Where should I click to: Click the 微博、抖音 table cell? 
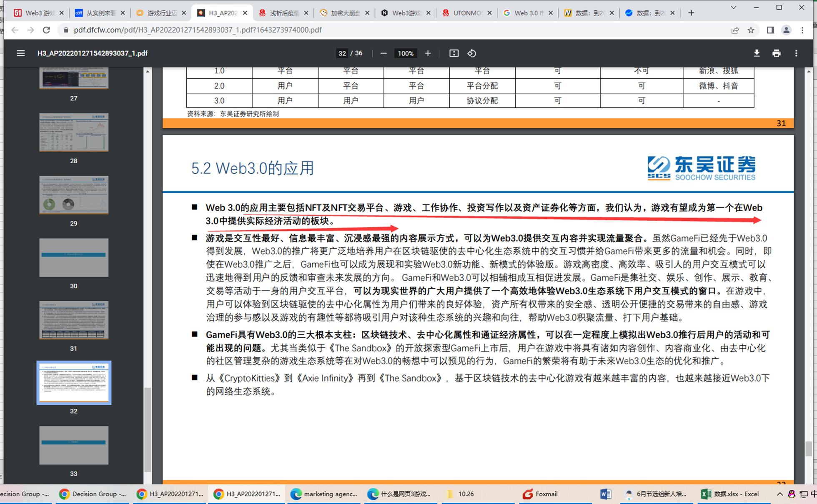click(718, 86)
